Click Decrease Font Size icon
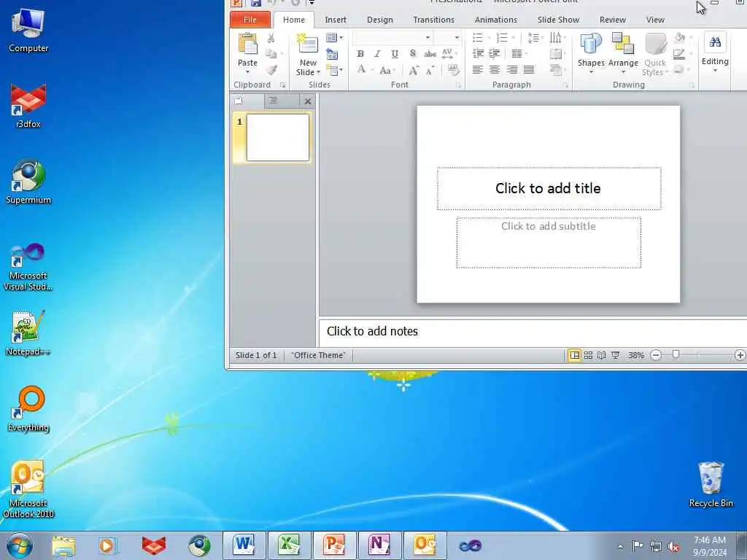 430,71
